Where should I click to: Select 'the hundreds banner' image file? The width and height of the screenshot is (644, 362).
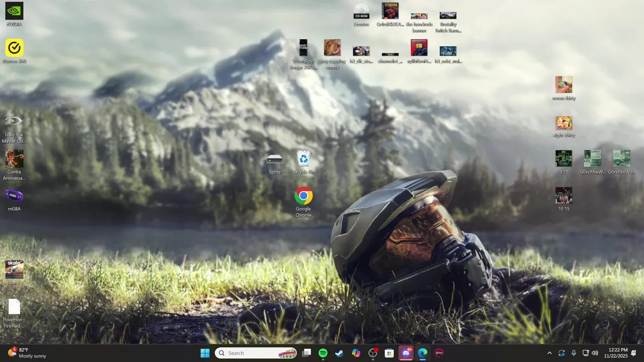419,22
